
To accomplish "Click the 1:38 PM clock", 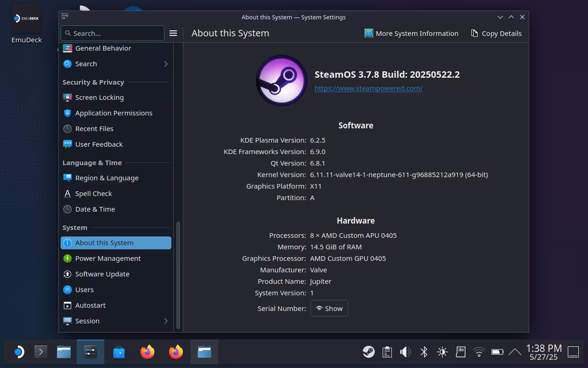I will pyautogui.click(x=544, y=352).
